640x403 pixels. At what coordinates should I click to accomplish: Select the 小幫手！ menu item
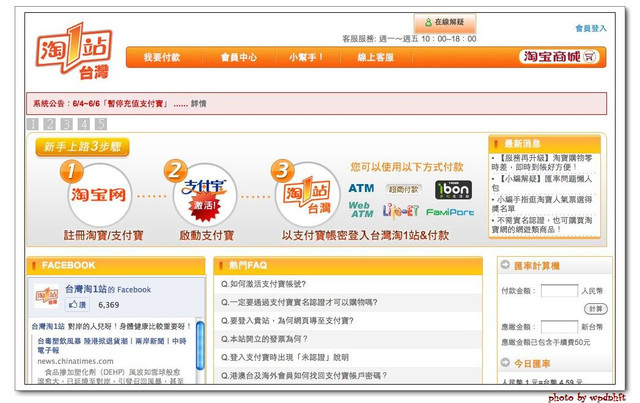[306, 57]
